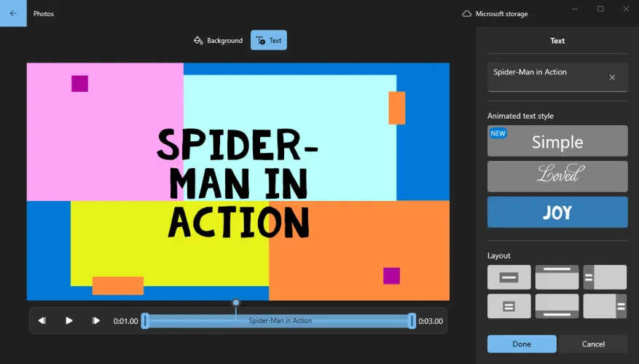Step forward one frame
639x364 pixels.
tap(96, 320)
